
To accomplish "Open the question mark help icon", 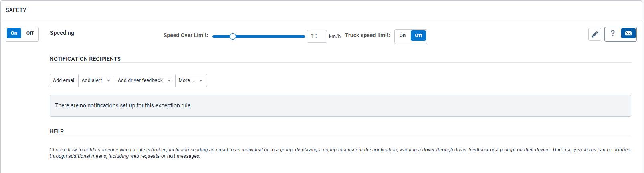I will [x=612, y=34].
